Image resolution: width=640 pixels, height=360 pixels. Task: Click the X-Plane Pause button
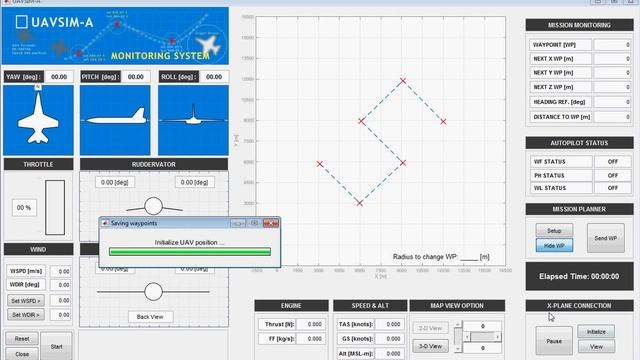pyautogui.click(x=554, y=341)
